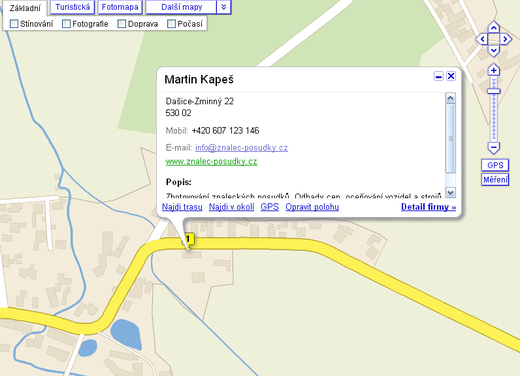The height and width of the screenshot is (376, 520).
Task: Pan map left with the arrow
Action: (482, 39)
